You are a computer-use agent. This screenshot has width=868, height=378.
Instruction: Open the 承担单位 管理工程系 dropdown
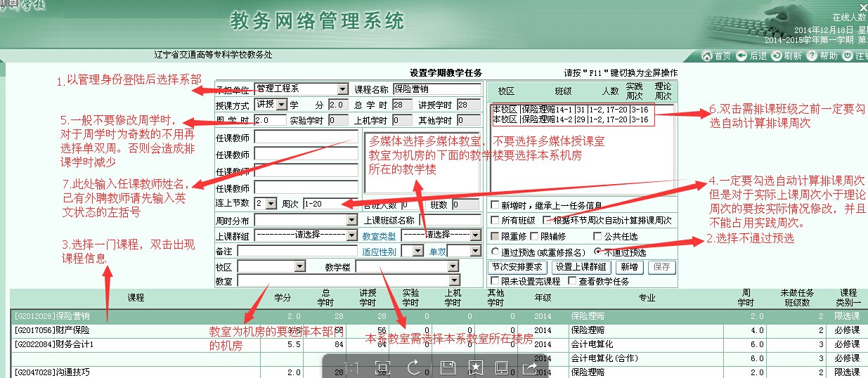(342, 89)
